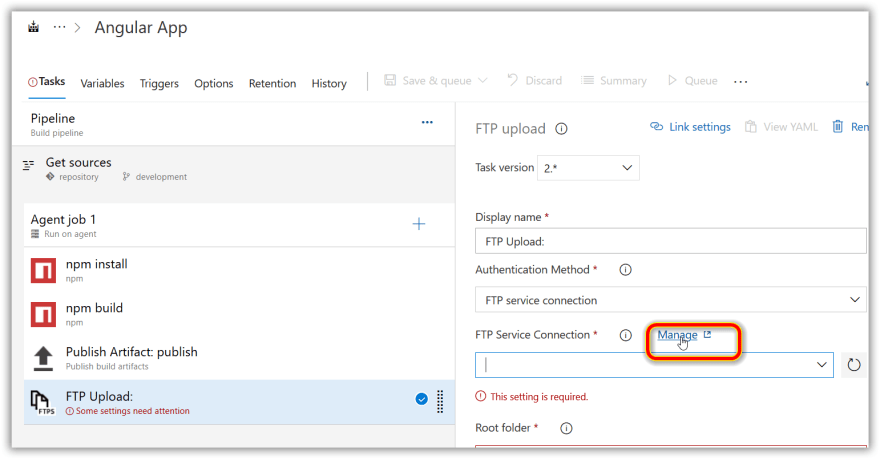Open the Variables tab
Viewport: 880px width, 459px height.
(102, 83)
